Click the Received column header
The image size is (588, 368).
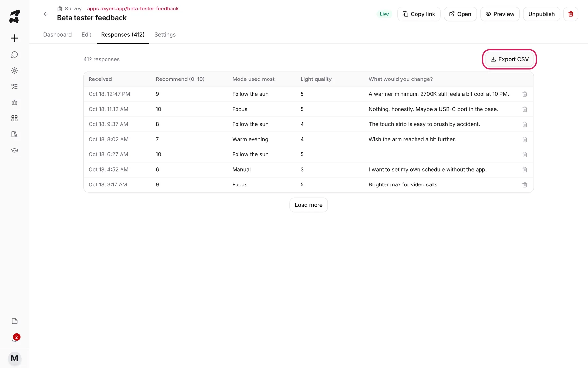coord(100,79)
